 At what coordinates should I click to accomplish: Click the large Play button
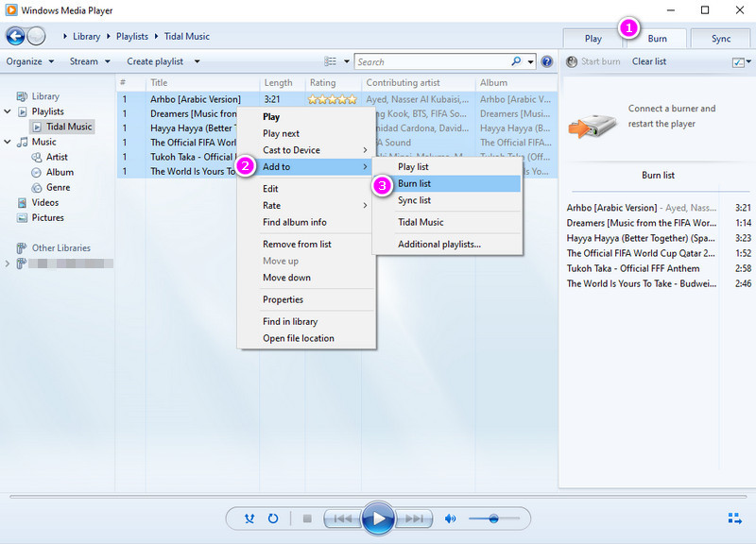(x=379, y=518)
